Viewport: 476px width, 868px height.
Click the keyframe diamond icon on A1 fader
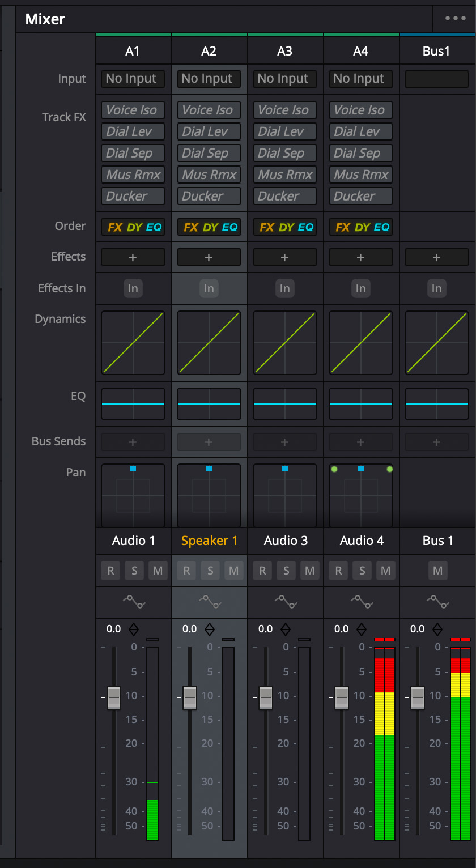(x=134, y=629)
